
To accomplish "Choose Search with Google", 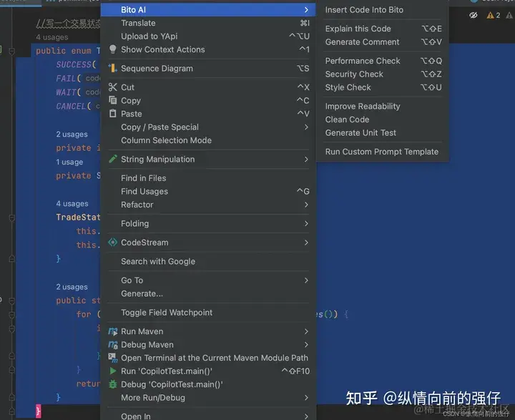I will [x=208, y=262].
